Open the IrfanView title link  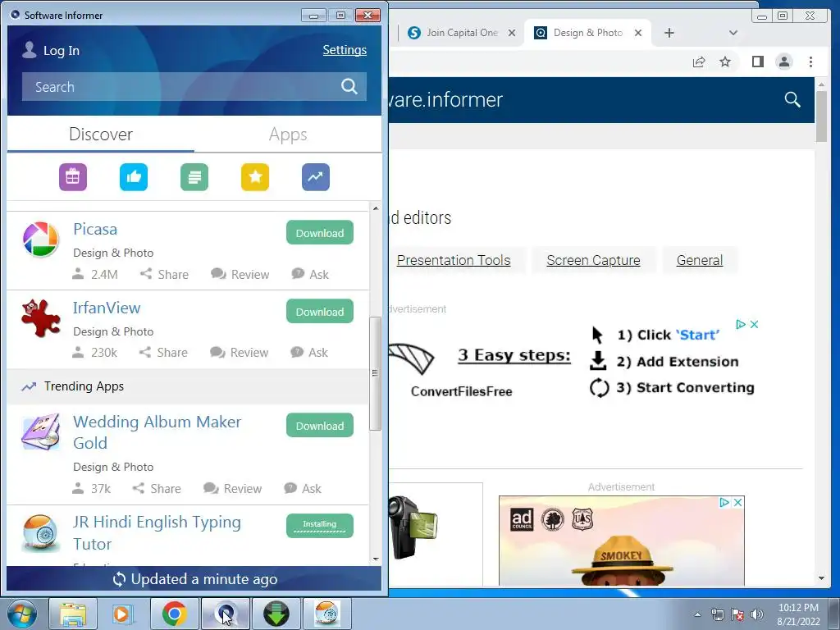[x=107, y=308]
